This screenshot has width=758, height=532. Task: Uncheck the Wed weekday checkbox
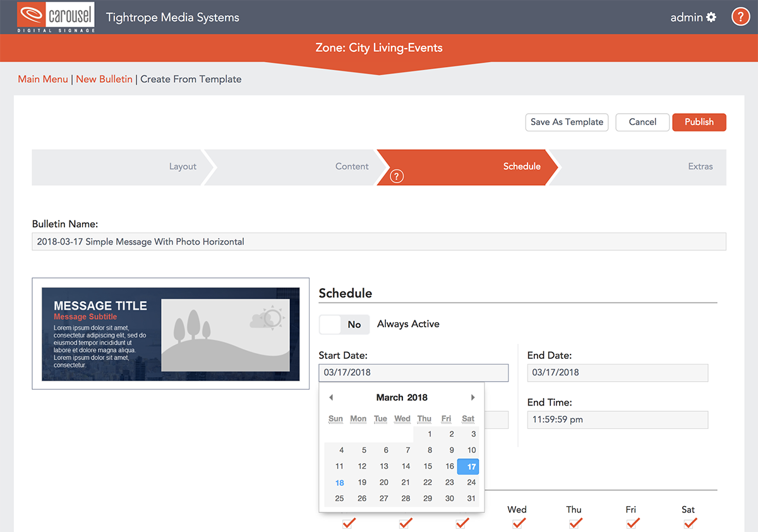coord(518,523)
